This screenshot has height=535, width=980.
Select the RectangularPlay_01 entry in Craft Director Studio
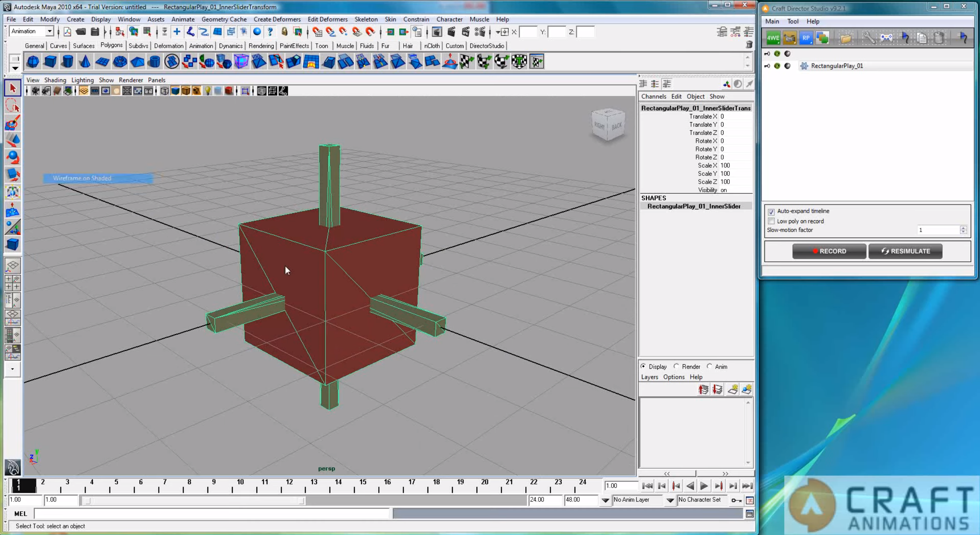[x=837, y=66]
